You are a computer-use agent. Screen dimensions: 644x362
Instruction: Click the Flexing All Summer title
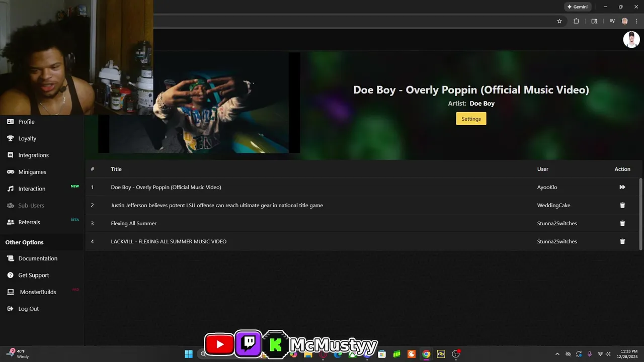coord(134,223)
